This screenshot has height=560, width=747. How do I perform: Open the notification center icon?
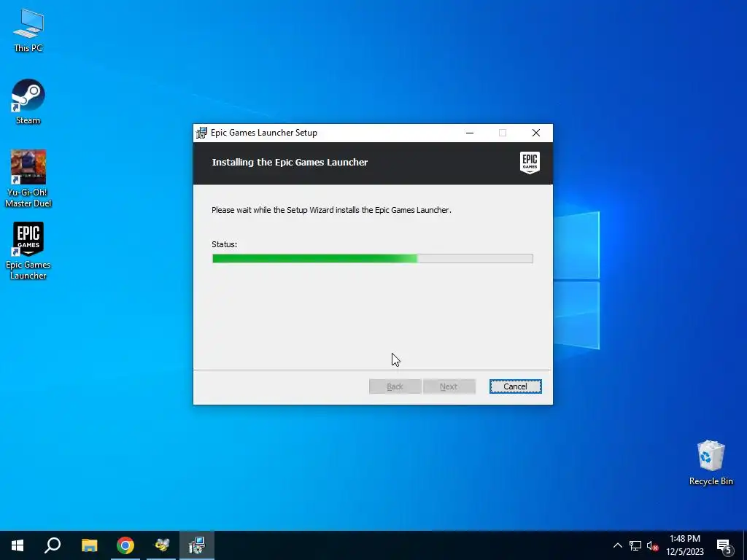[x=724, y=545]
